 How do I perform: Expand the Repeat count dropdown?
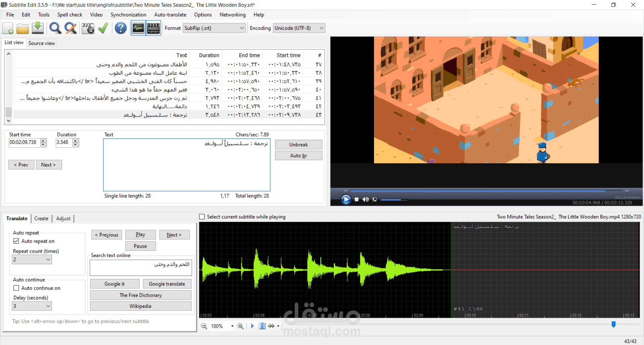32,260
